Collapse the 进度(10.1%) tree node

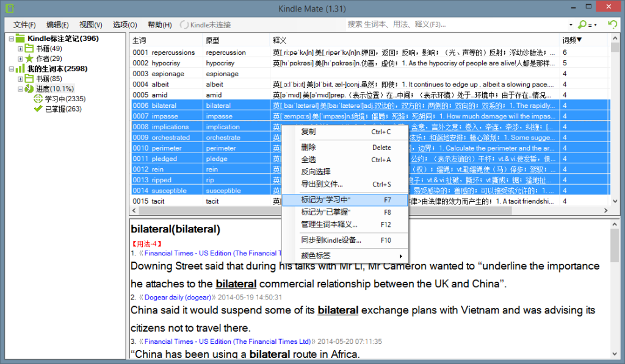(20, 89)
